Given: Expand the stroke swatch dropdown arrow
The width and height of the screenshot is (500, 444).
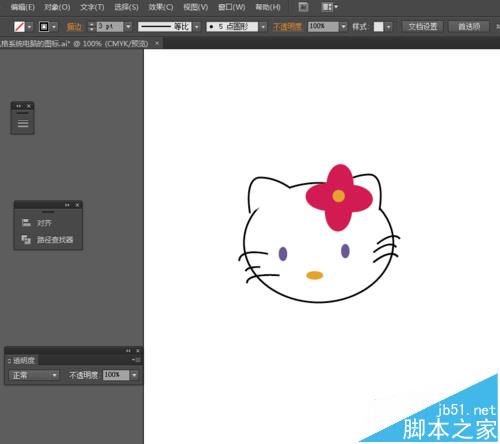Looking at the screenshot, I should point(54,27).
